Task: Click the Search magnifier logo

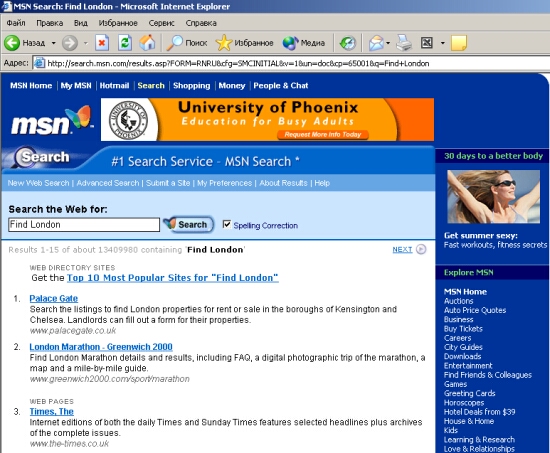Action: (x=41, y=157)
